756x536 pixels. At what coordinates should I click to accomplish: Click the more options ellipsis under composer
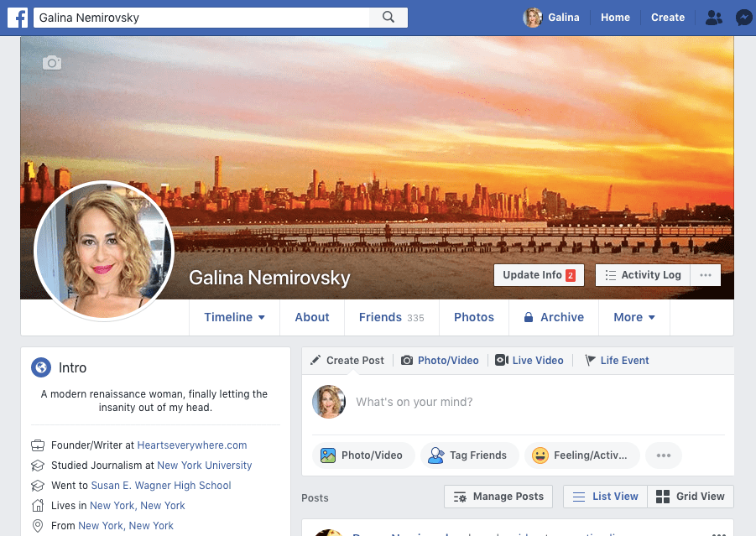[x=663, y=455]
